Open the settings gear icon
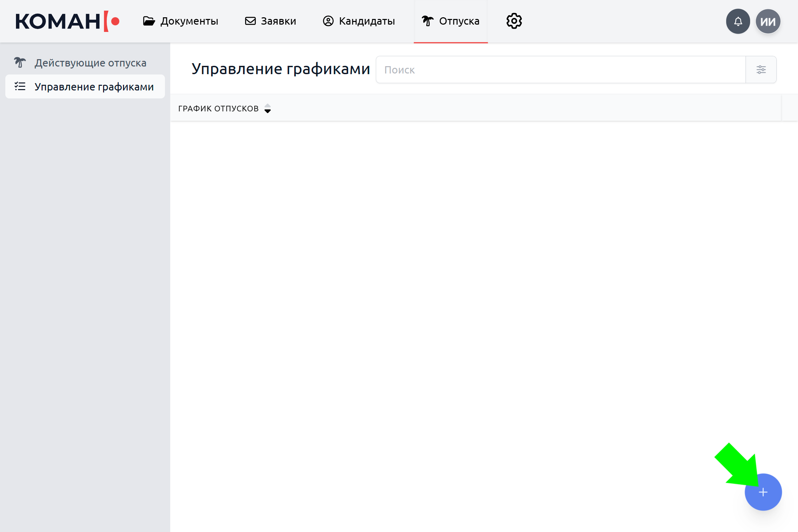The image size is (798, 532). coord(514,21)
